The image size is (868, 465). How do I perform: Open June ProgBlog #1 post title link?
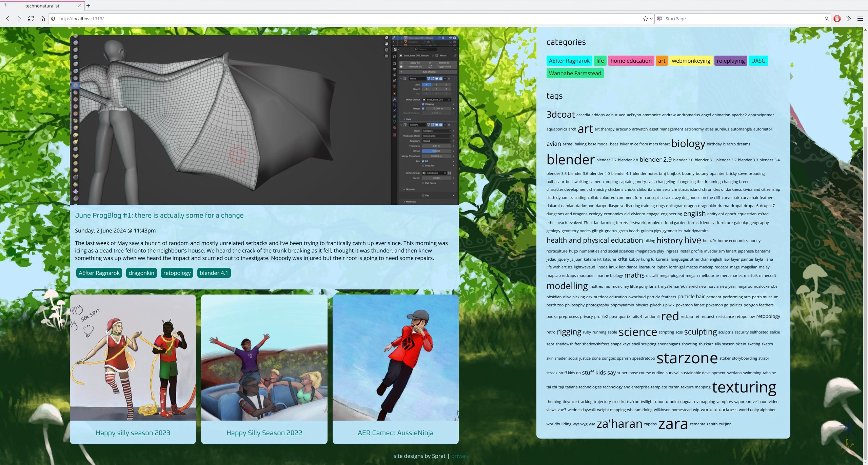pyautogui.click(x=159, y=215)
